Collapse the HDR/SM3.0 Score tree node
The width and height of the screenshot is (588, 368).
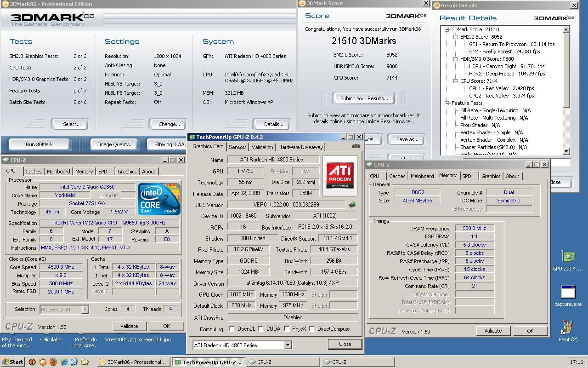(455, 59)
